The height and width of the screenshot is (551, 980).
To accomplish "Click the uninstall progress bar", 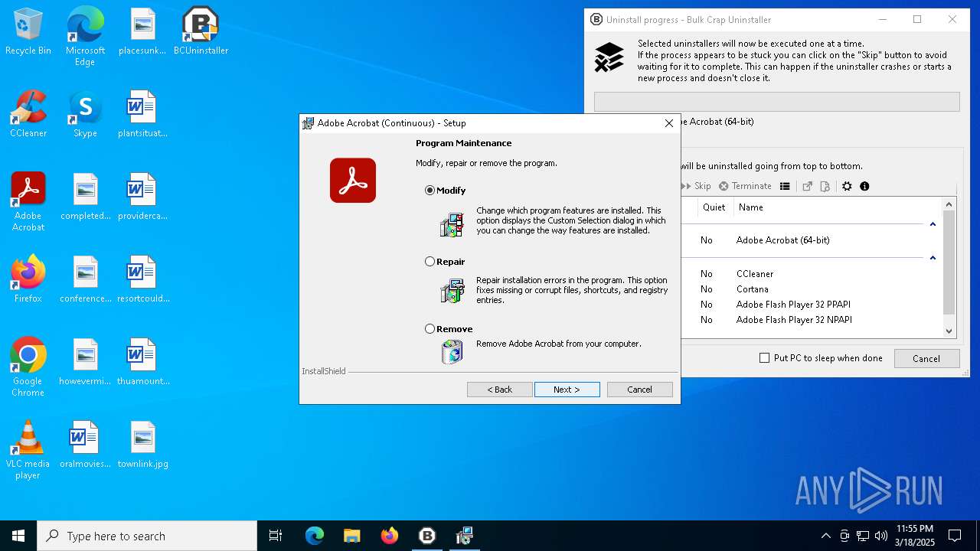I will click(x=776, y=102).
